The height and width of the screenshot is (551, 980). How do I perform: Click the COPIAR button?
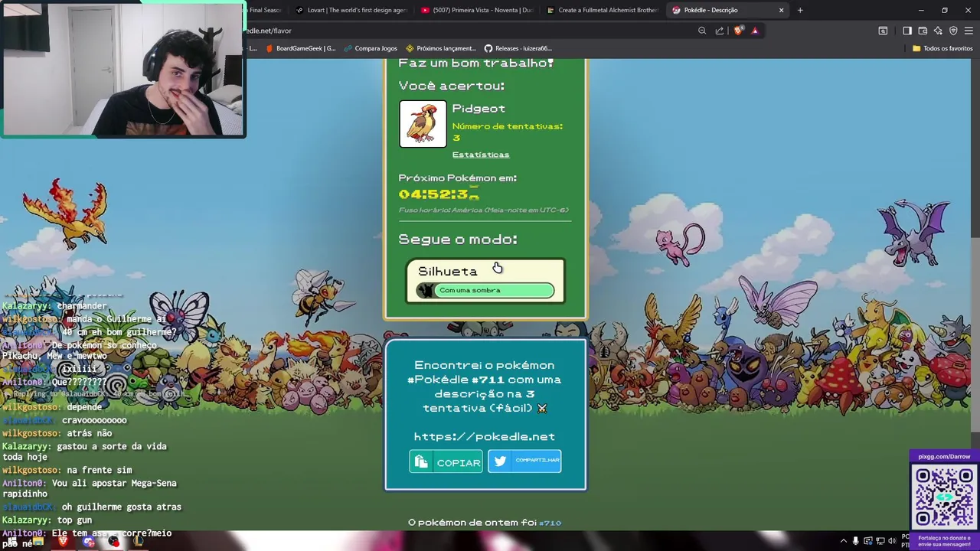click(446, 461)
